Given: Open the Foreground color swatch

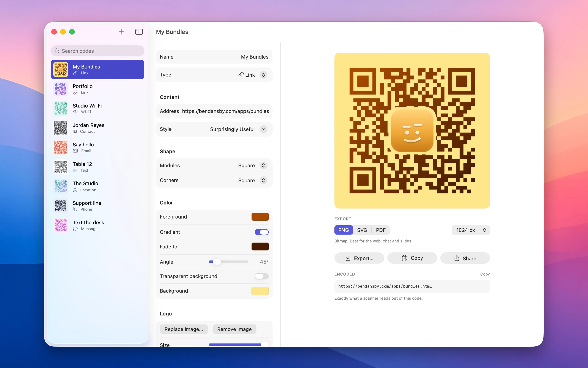Looking at the screenshot, I should pos(260,217).
